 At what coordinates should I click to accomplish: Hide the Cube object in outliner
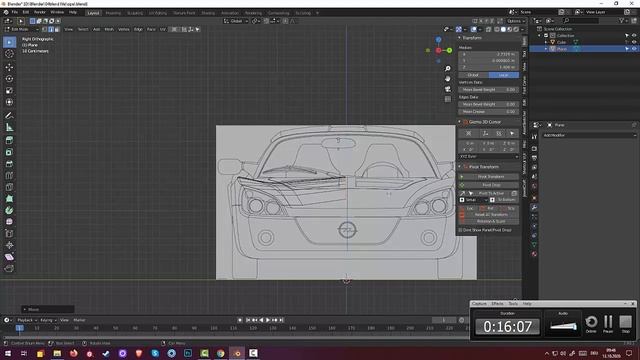click(634, 42)
